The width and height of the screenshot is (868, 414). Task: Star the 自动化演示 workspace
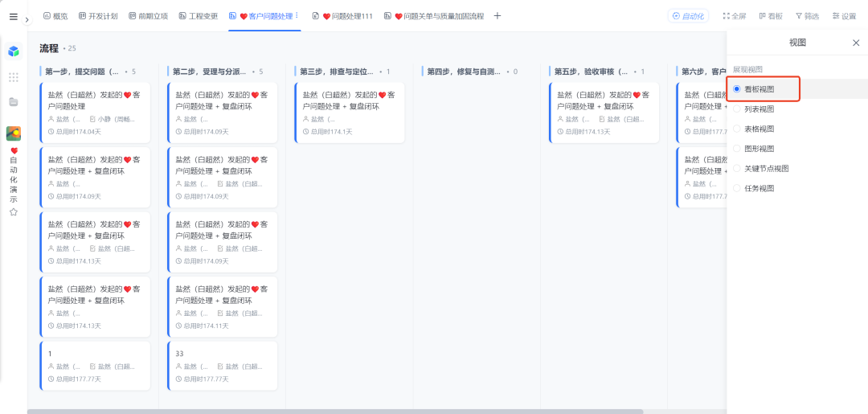click(14, 212)
